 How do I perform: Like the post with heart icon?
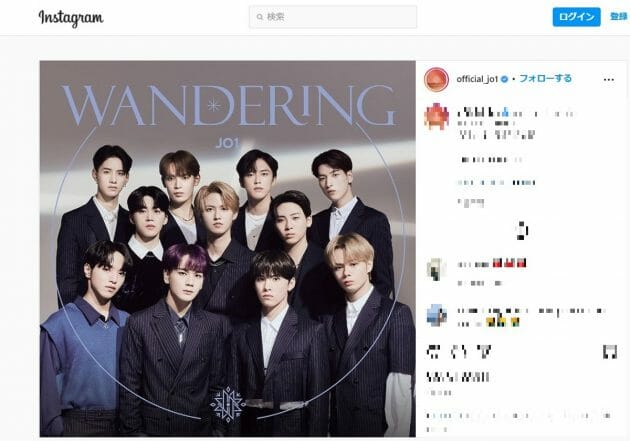point(433,352)
